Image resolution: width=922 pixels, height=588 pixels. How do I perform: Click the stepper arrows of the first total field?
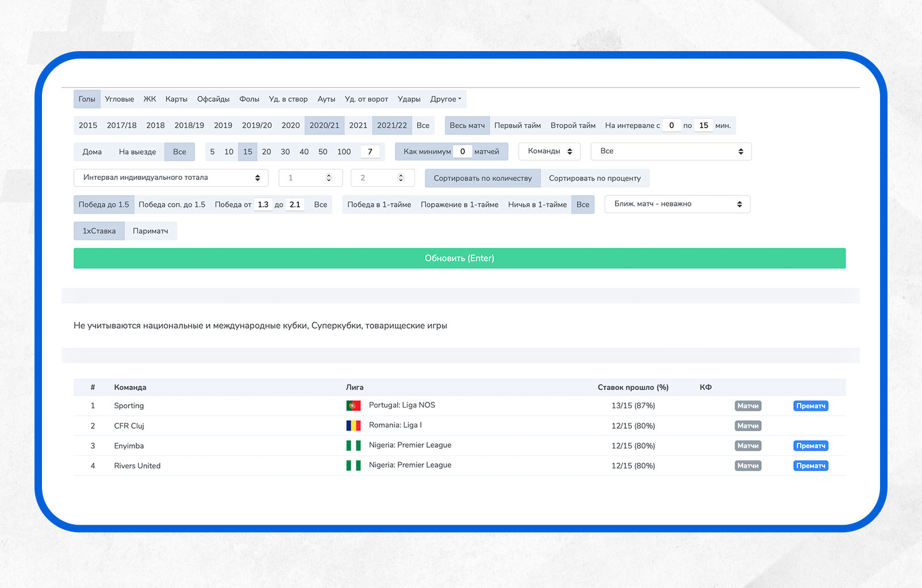point(329,178)
